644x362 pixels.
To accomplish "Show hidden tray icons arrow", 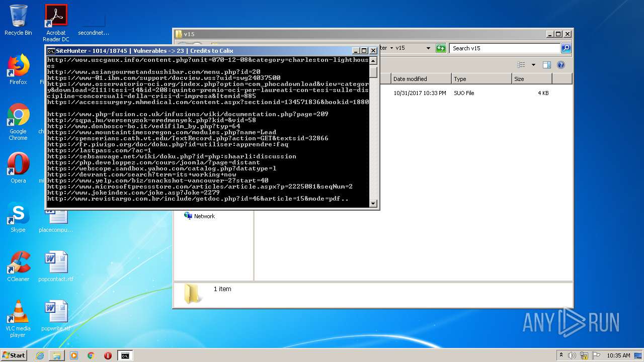I will tap(561, 355).
